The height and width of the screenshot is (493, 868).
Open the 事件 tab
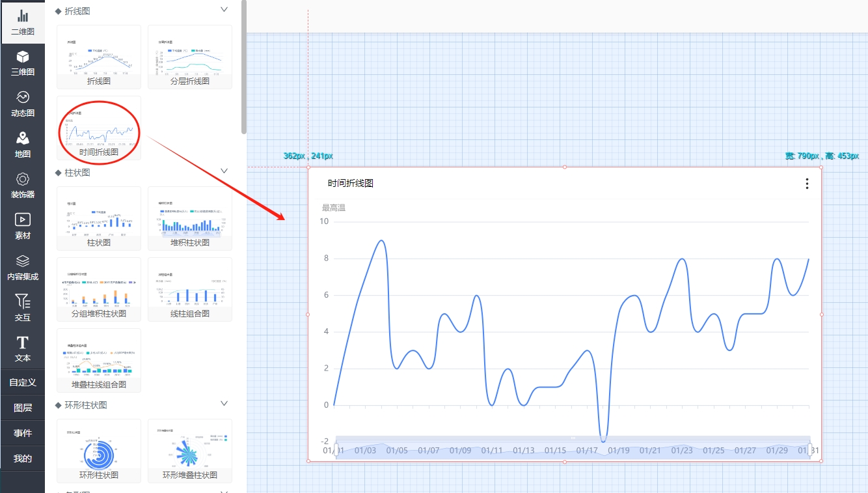point(23,433)
